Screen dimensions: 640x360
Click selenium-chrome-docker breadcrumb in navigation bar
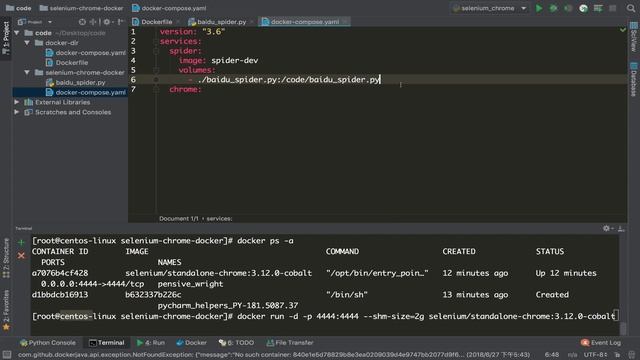coord(82,8)
